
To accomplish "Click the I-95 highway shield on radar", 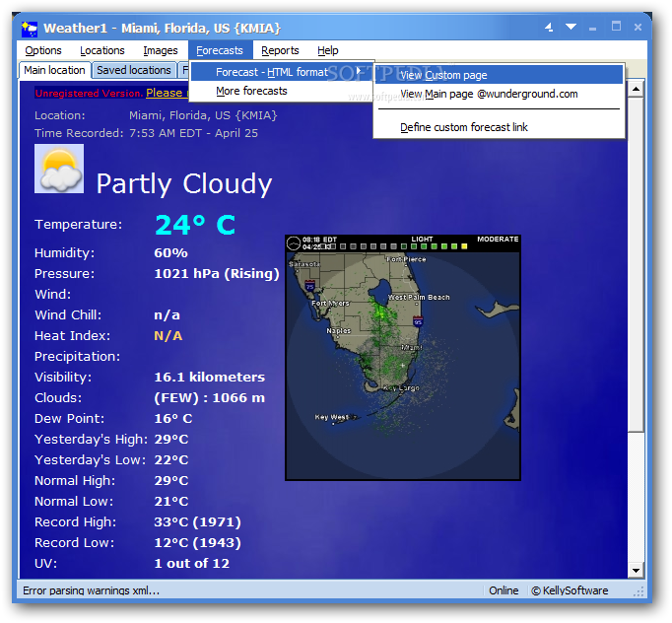I will pos(418,320).
